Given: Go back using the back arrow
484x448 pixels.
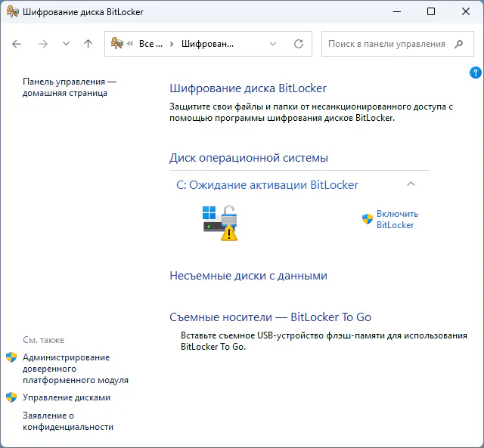Looking at the screenshot, I should [17, 44].
